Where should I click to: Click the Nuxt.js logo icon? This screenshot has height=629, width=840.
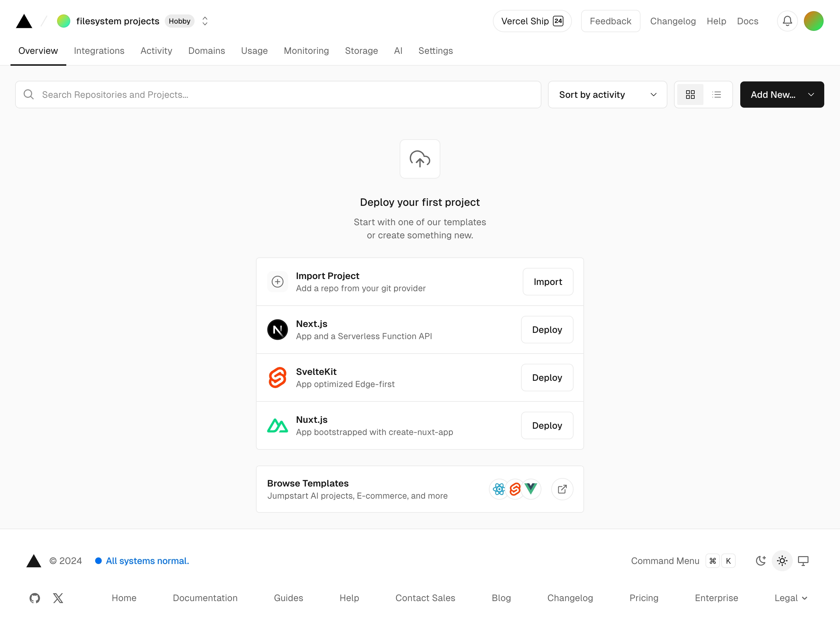pyautogui.click(x=278, y=425)
